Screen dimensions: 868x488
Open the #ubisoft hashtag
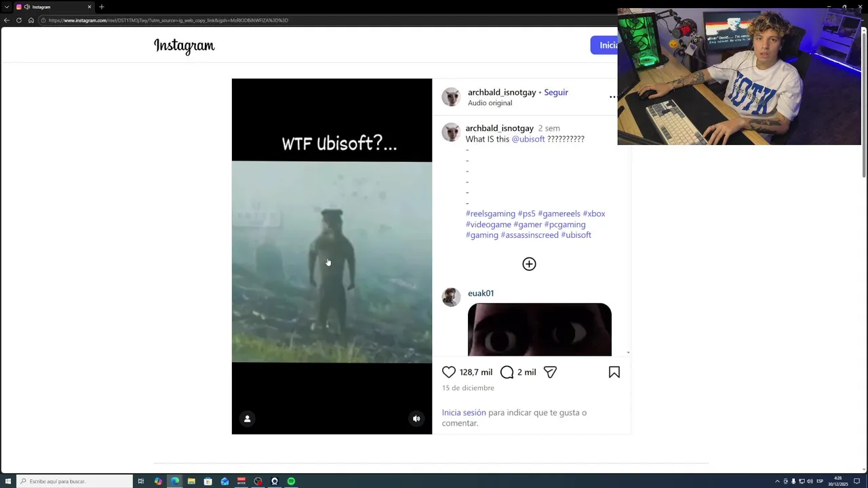tap(576, 235)
